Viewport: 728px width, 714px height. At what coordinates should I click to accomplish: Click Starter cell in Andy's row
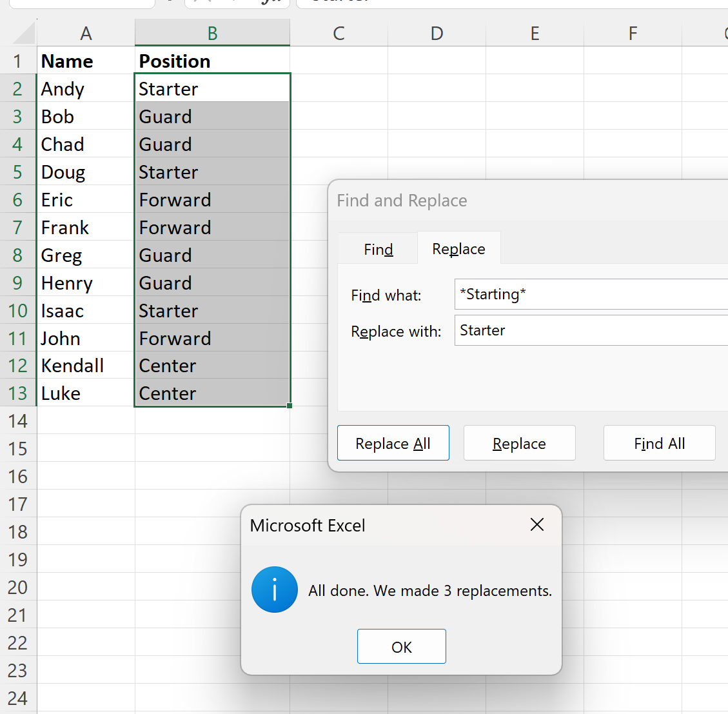pos(212,88)
